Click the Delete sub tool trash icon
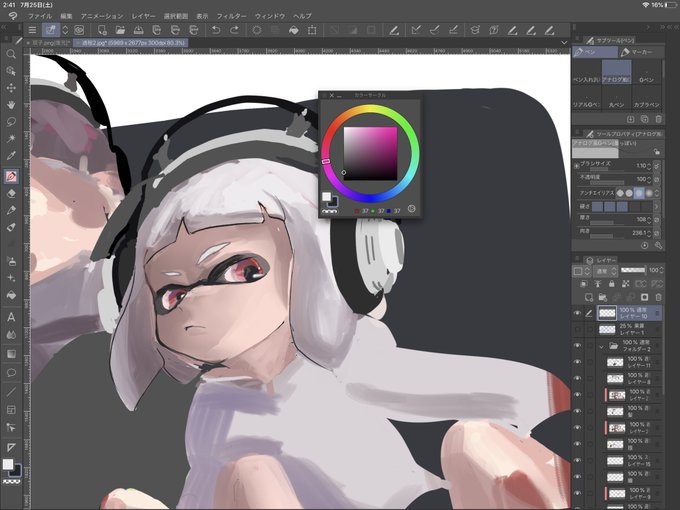Viewport: 680px width, 510px height. (658, 119)
